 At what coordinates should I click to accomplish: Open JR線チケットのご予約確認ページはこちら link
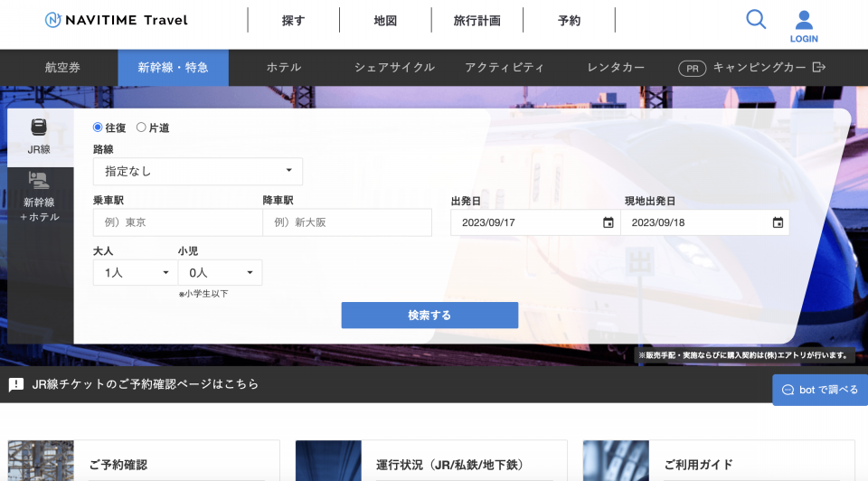click(x=145, y=384)
